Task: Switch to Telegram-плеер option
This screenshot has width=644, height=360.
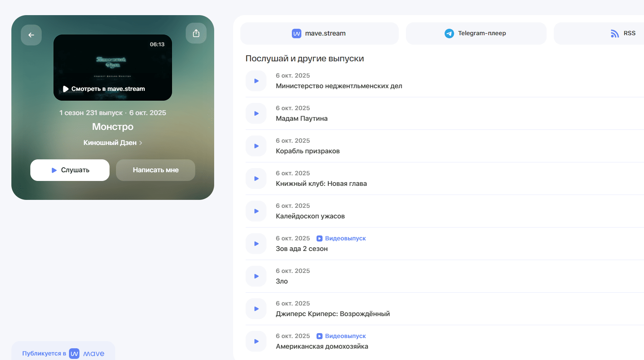Action: coord(476,33)
